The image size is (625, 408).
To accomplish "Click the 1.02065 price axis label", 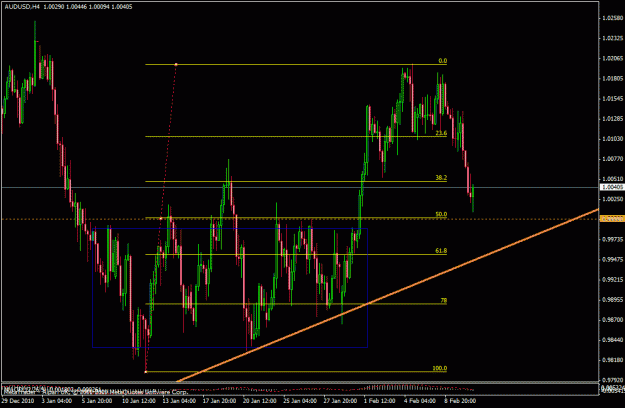I will click(612, 58).
